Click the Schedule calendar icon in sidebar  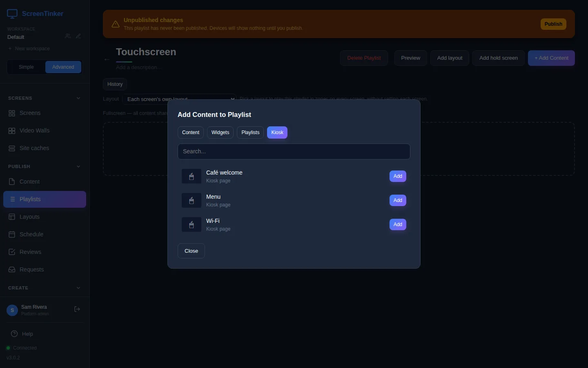point(12,234)
